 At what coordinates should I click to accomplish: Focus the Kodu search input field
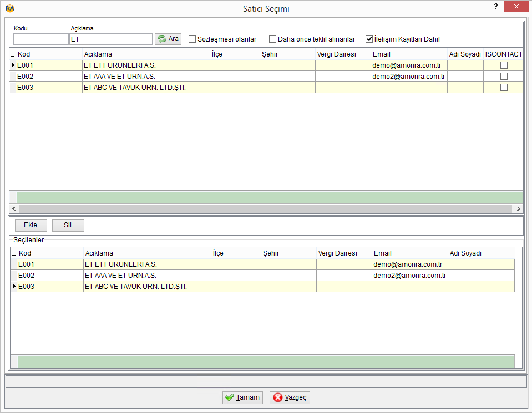[41, 39]
